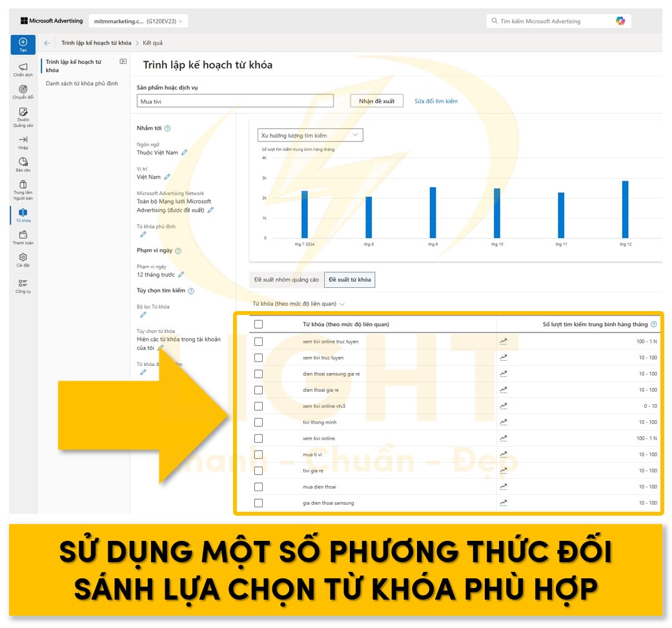The height and width of the screenshot is (628, 672).
Task: Check the xem tivi truc tuyen row
Action: tap(258, 358)
